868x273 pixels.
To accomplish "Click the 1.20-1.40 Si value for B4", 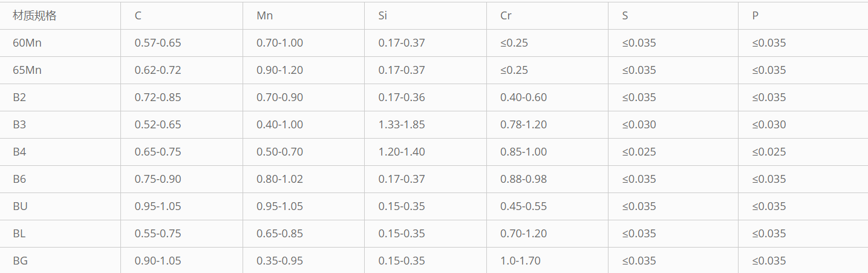I will point(402,152).
